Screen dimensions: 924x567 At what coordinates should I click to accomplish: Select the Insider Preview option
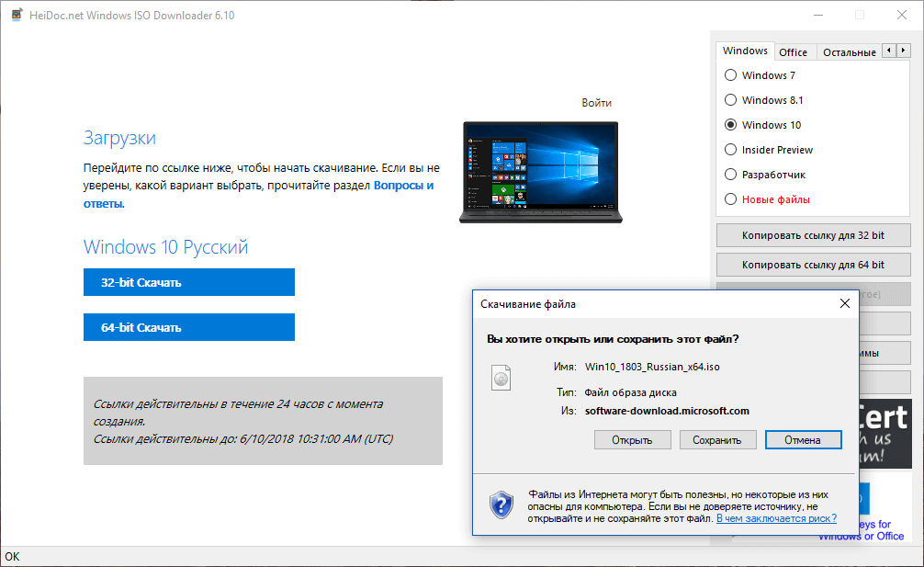(730, 149)
